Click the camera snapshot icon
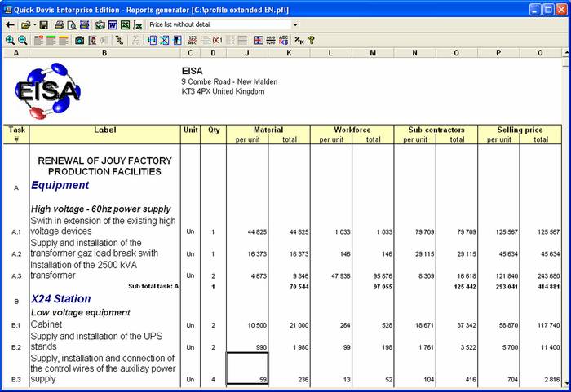 point(79,41)
